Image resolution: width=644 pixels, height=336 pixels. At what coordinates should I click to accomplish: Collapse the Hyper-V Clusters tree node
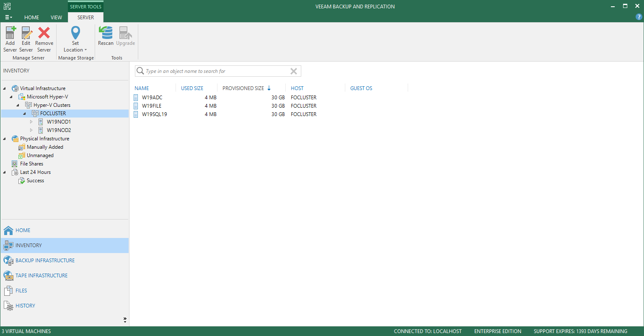point(18,105)
